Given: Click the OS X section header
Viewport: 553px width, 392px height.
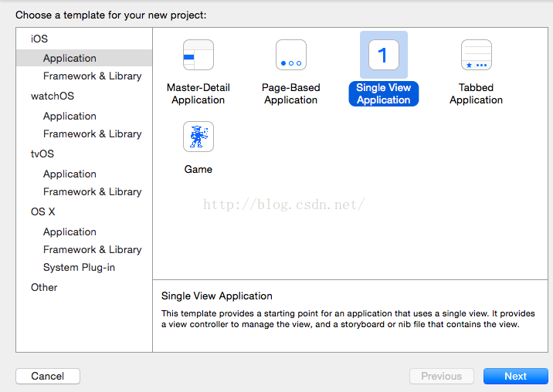Looking at the screenshot, I should (43, 211).
